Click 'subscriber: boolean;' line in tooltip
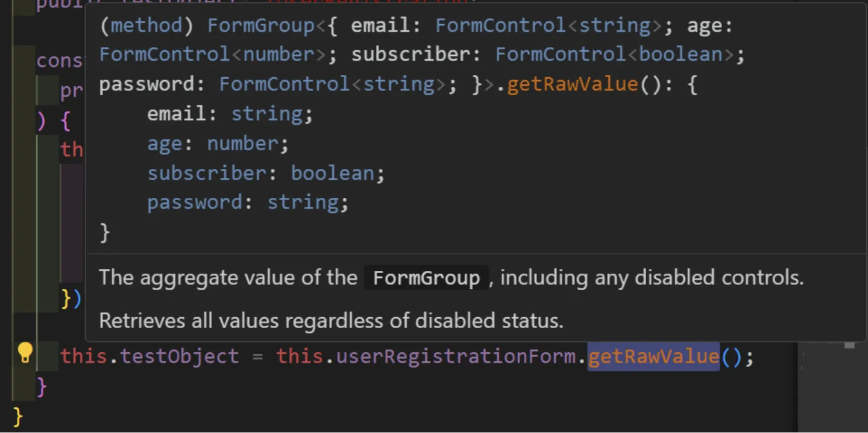Screen dimensions: 868x433 pyautogui.click(x=266, y=173)
